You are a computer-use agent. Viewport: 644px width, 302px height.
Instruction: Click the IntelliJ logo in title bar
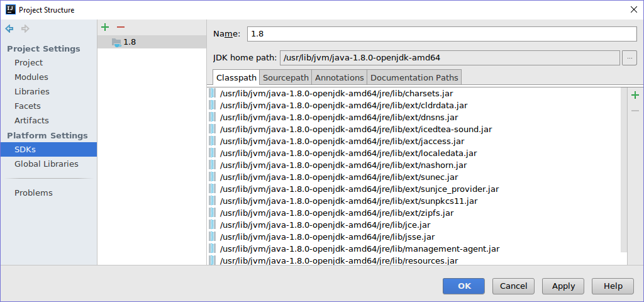(x=11, y=9)
